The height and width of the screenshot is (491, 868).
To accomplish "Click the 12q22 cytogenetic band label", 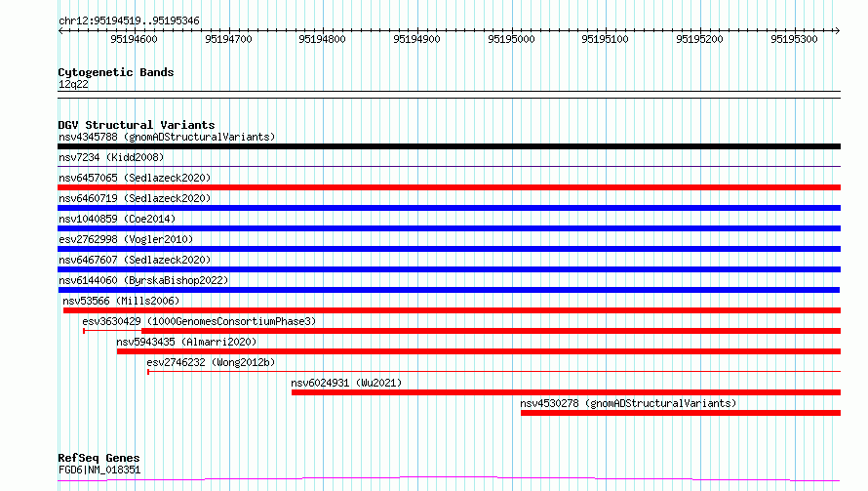I will (73, 84).
